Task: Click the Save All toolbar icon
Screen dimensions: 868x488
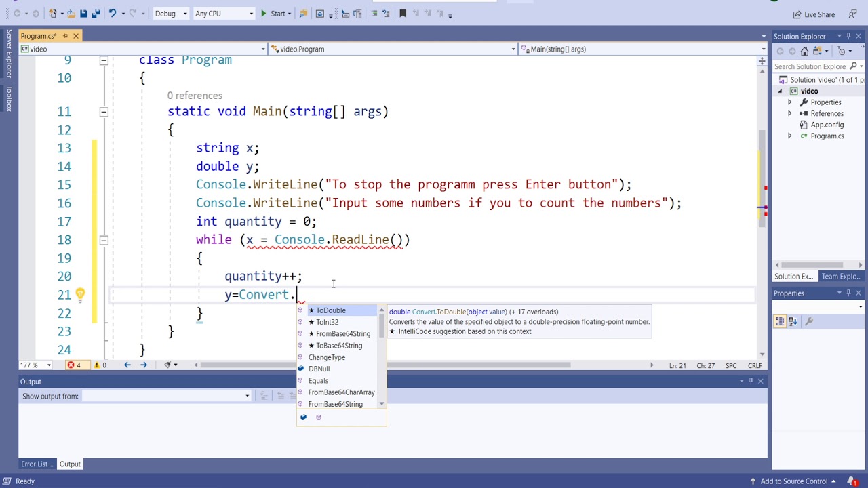Action: click(x=96, y=14)
